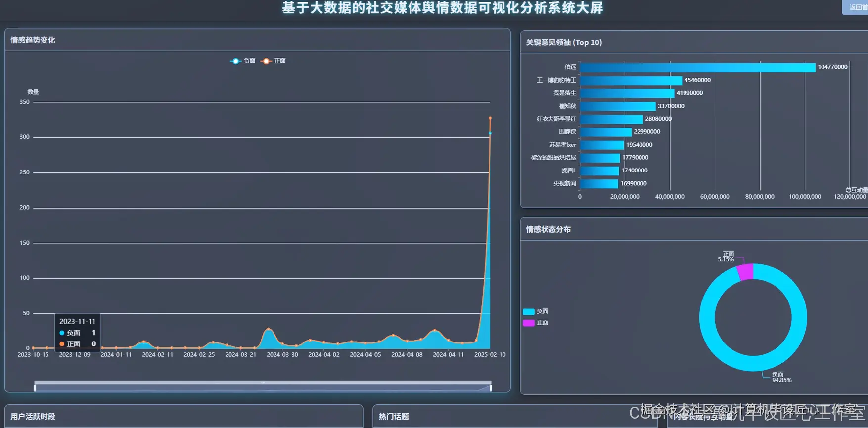This screenshot has width=868, height=428.
Task: Click the 伯远 bar in the Top 10 chart
Action: click(x=697, y=67)
